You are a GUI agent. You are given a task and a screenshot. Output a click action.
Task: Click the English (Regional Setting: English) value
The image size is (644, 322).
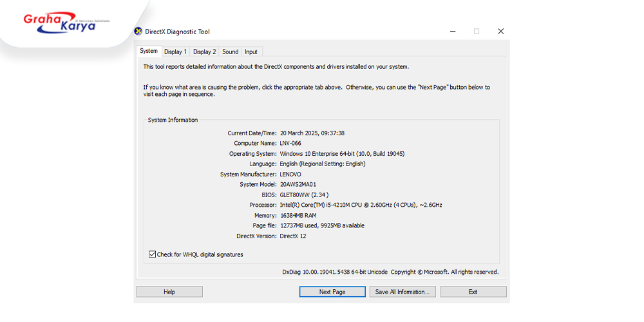pos(323,164)
